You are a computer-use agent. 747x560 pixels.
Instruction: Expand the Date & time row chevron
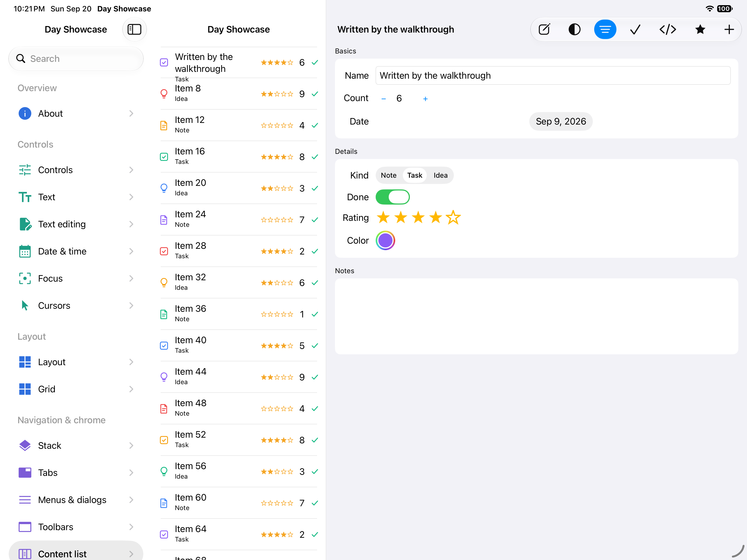[131, 251]
